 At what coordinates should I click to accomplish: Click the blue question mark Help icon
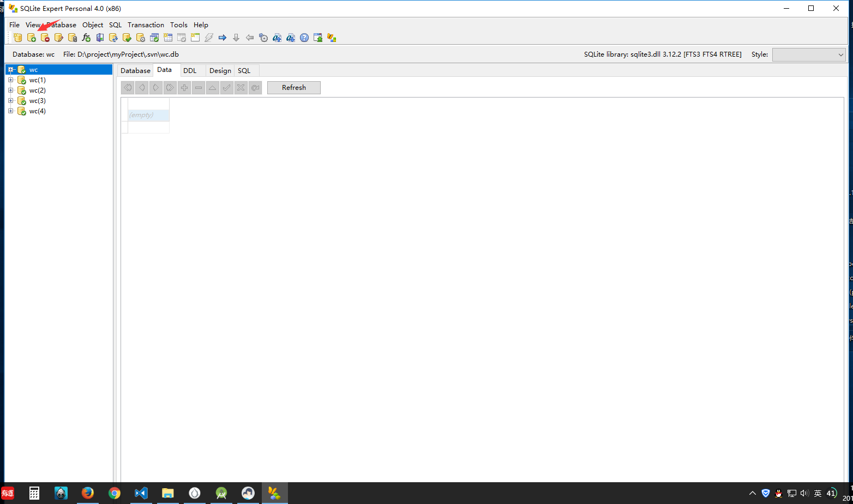304,38
